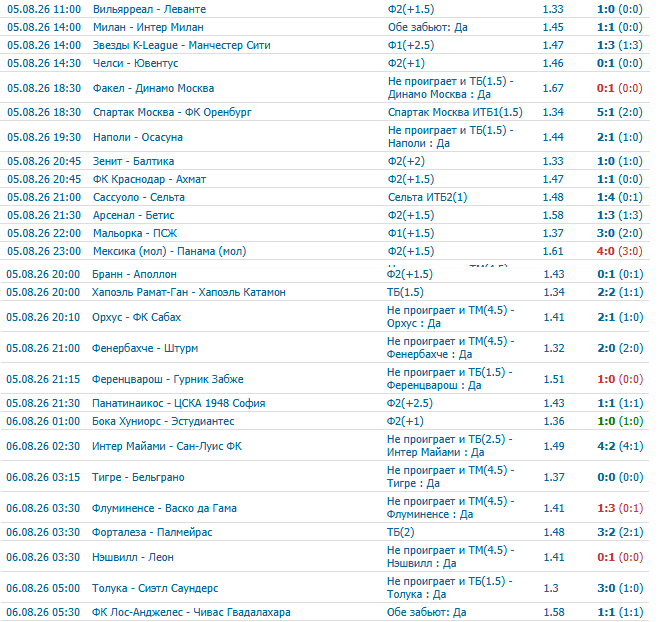Select Спартак Москва - ФК Оренбург match
Viewport: 659px width, 622px height.
[172, 112]
